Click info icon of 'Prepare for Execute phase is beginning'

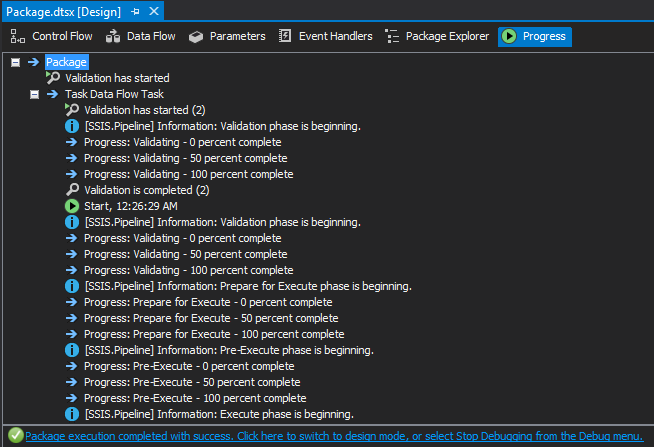(72, 286)
